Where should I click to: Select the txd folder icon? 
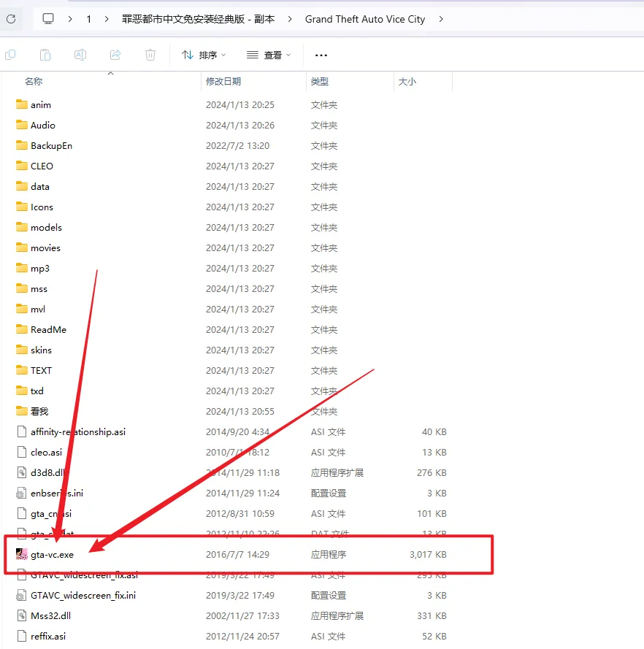(x=21, y=391)
